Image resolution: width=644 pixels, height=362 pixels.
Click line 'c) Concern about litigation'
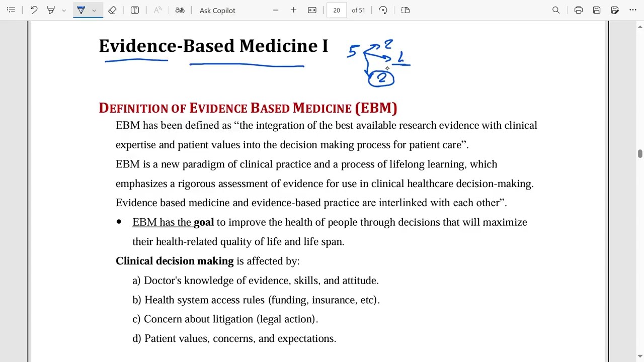click(225, 319)
